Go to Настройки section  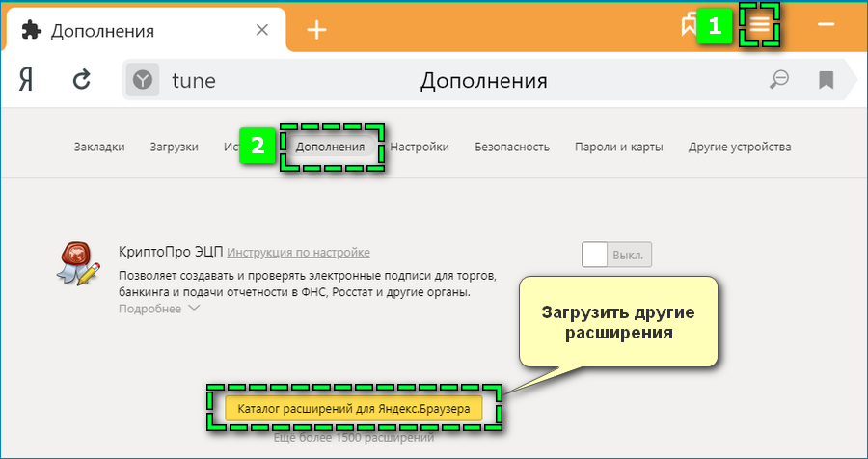(420, 147)
